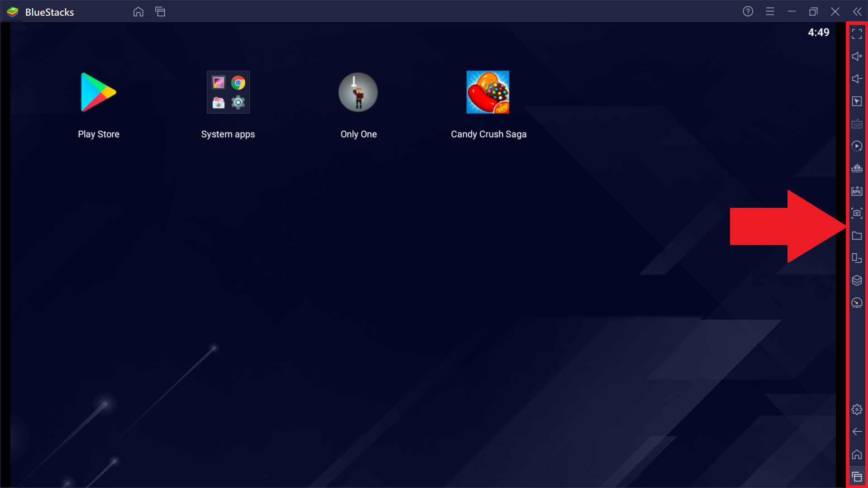Rotate screen using sidebar icon

(857, 258)
